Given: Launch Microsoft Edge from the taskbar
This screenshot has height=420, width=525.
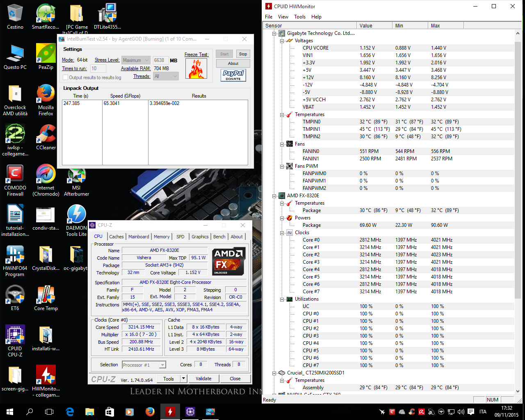Looking at the screenshot, I should click(x=70, y=412).
